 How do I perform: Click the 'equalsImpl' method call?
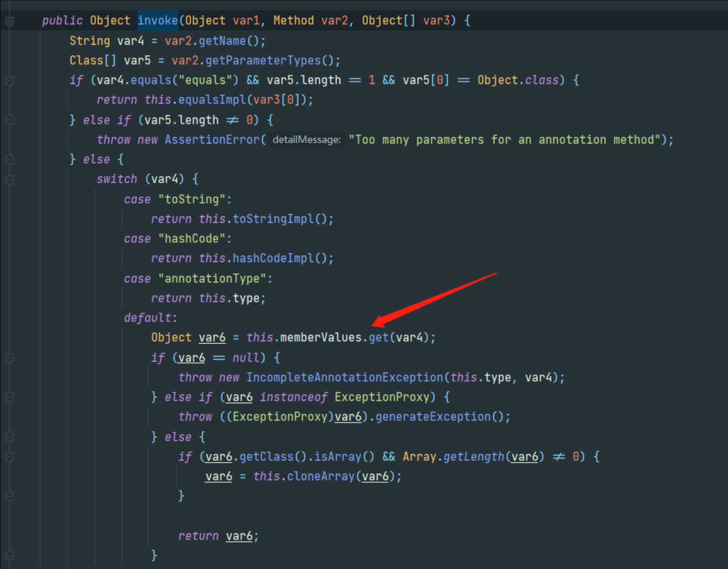[212, 100]
